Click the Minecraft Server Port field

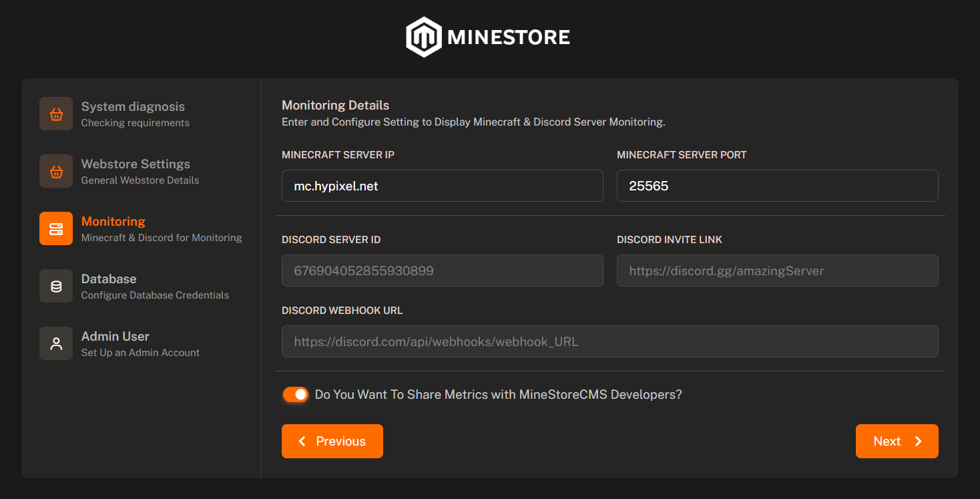tap(777, 186)
